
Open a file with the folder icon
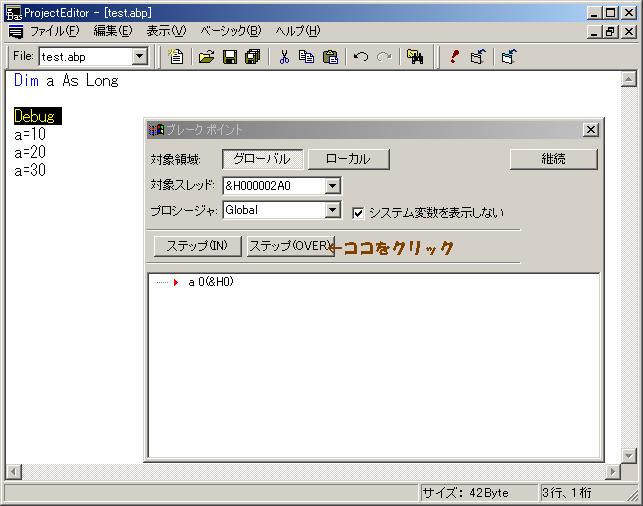pyautogui.click(x=206, y=56)
